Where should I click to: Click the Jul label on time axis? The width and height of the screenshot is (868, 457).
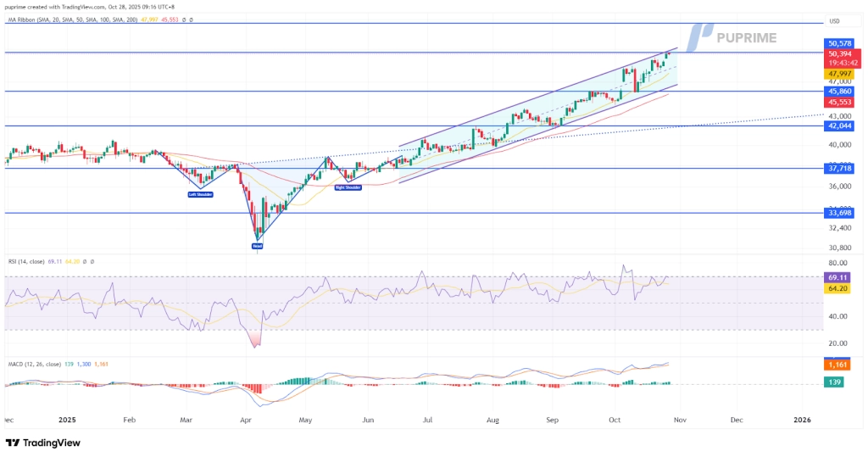(428, 420)
